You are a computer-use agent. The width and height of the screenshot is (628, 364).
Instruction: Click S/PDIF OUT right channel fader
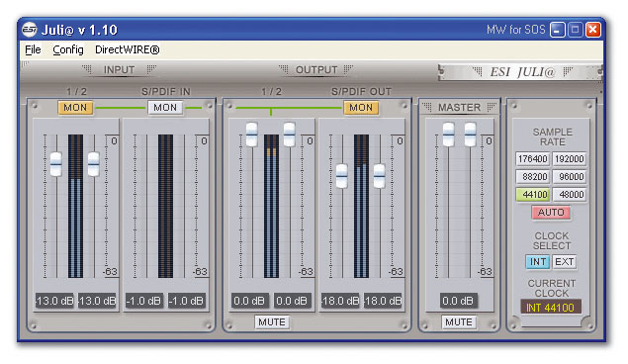click(x=380, y=176)
